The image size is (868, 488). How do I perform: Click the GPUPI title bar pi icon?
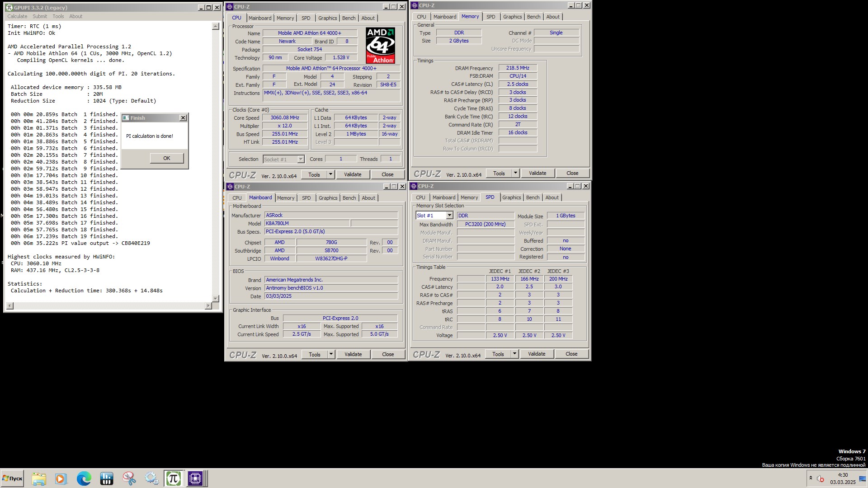9,7
